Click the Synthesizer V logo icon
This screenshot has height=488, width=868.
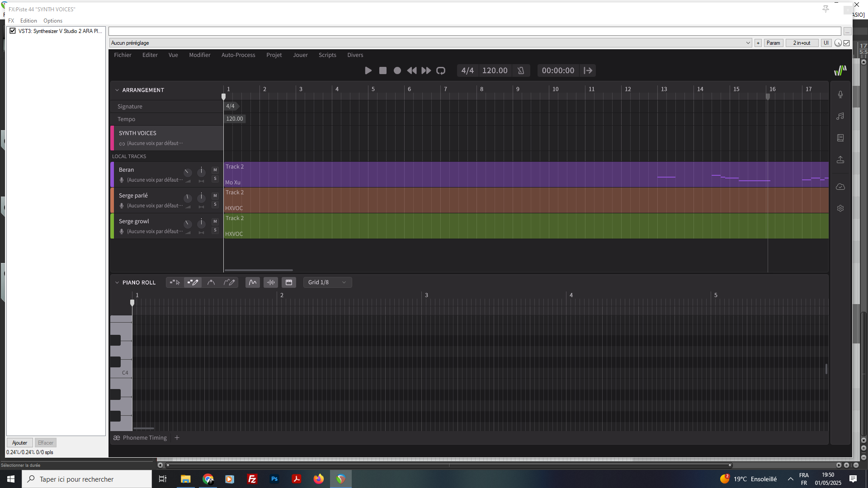pyautogui.click(x=840, y=70)
